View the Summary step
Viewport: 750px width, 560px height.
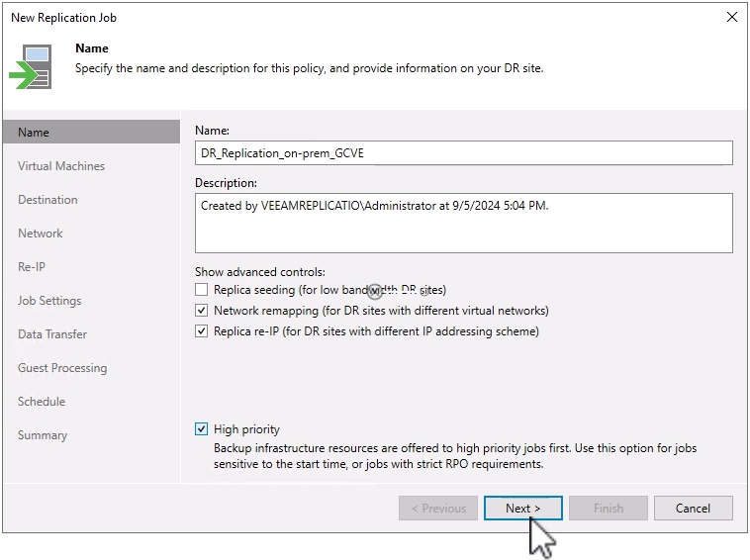pyautogui.click(x=43, y=435)
